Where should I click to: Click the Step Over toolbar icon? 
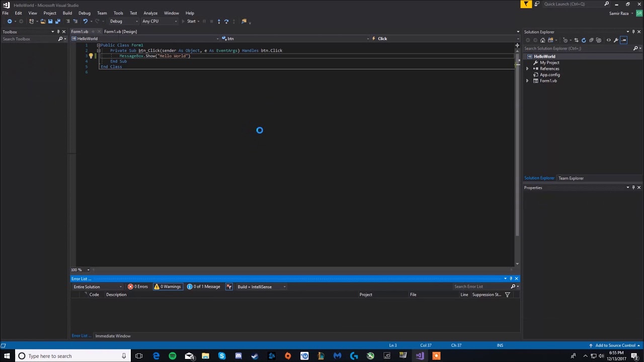coord(226,21)
